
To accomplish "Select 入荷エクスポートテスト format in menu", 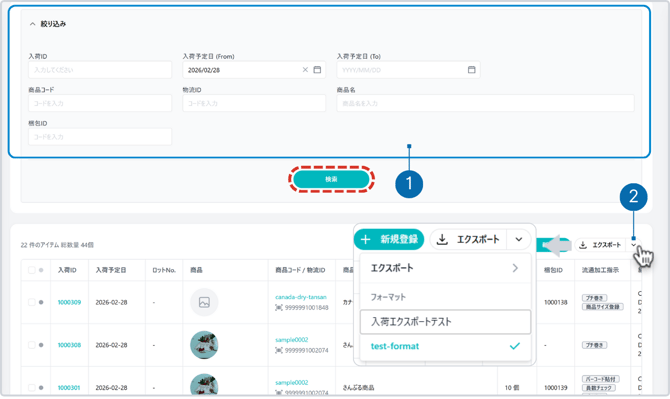I will [445, 322].
